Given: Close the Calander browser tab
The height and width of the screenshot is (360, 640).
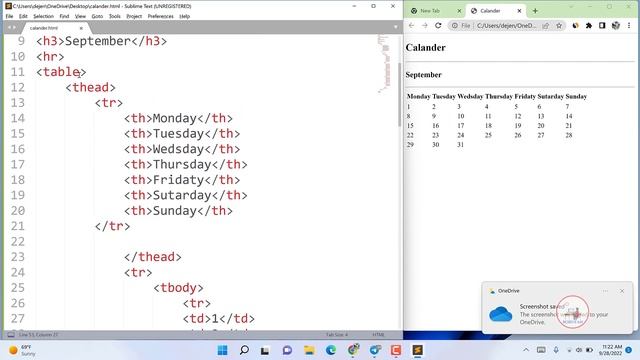Looking at the screenshot, I should (x=519, y=11).
